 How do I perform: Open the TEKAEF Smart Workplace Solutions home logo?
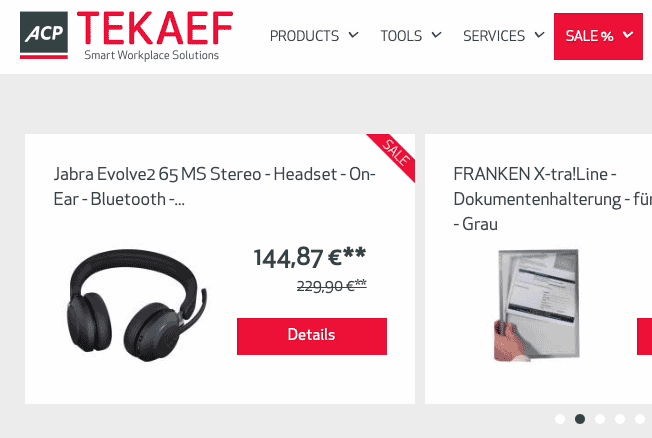(126, 35)
